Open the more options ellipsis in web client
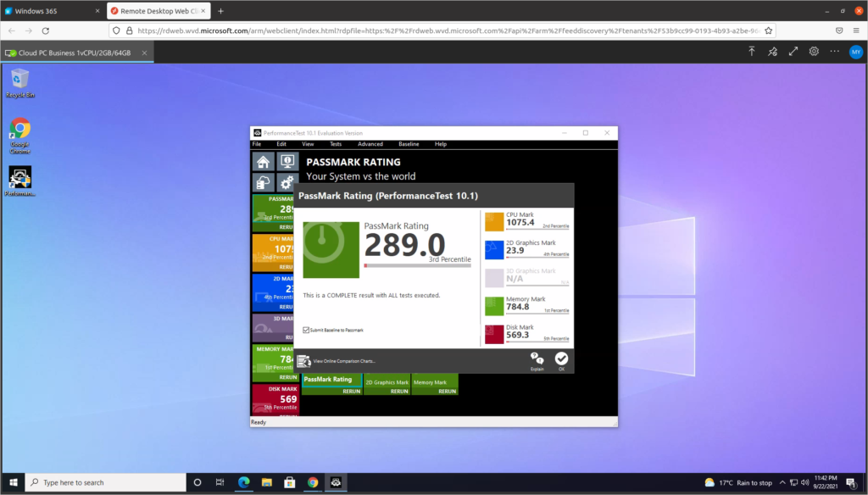 (835, 52)
